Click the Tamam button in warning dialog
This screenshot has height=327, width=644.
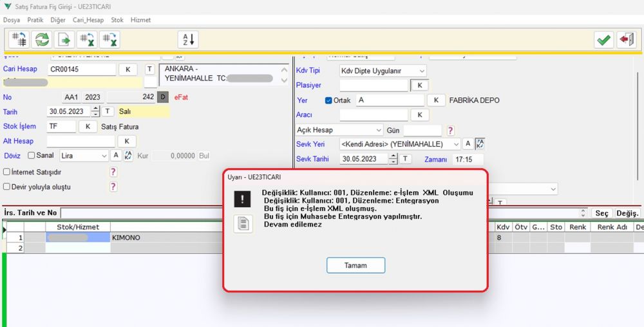(355, 265)
